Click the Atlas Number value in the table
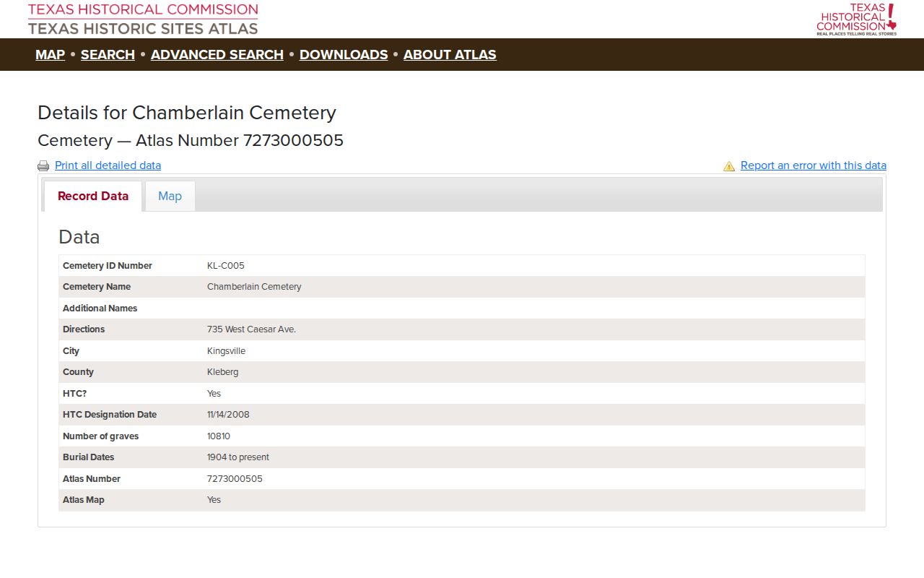Image resolution: width=924 pixels, height=578 pixels. [x=235, y=479]
